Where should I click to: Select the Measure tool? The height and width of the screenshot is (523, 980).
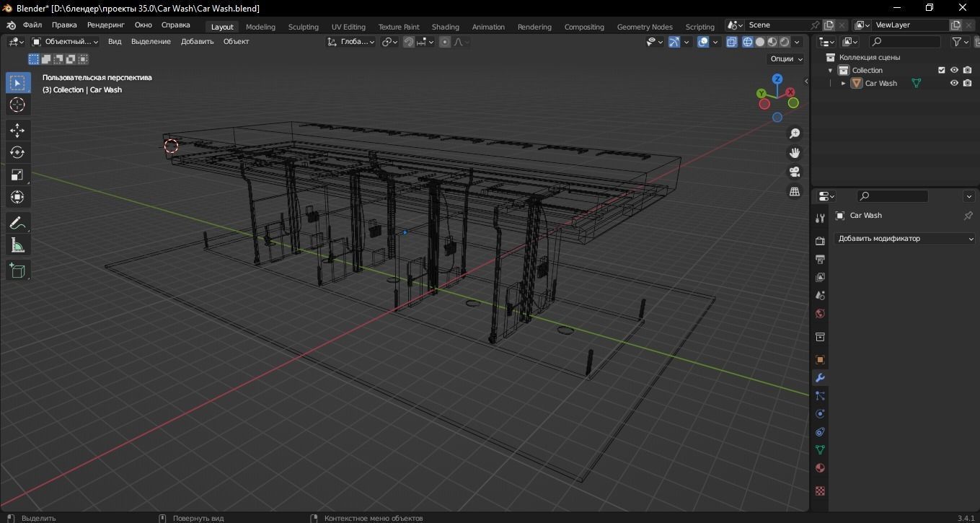tap(17, 246)
